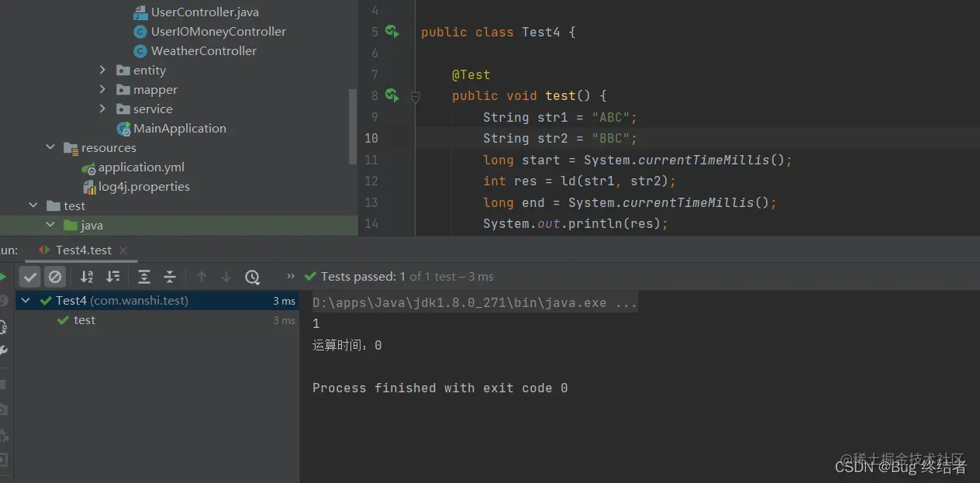Click next failed test arrow

click(226, 277)
